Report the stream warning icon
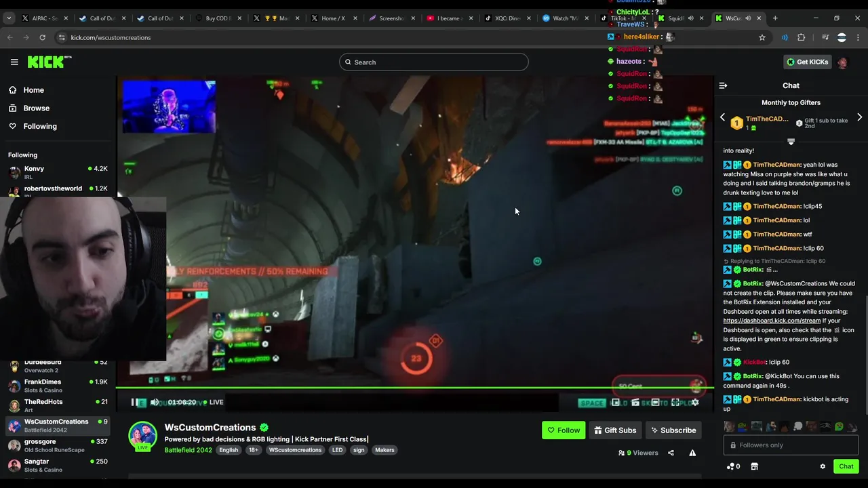This screenshot has width=868, height=488. 692,453
